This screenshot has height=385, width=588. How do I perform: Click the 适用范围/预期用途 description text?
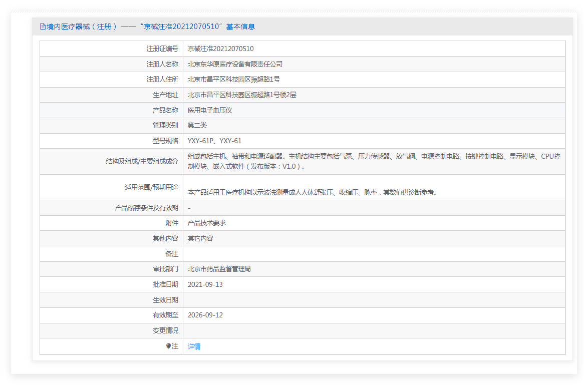(312, 192)
